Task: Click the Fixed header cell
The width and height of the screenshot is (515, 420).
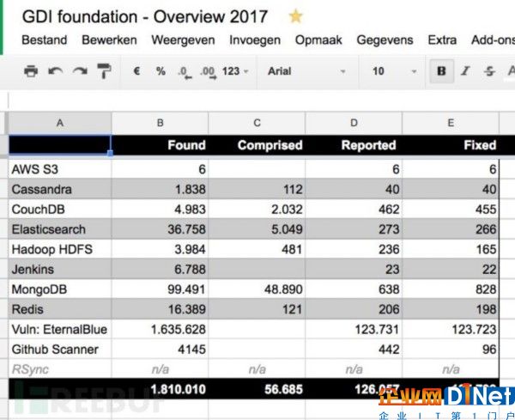Action: point(451,145)
